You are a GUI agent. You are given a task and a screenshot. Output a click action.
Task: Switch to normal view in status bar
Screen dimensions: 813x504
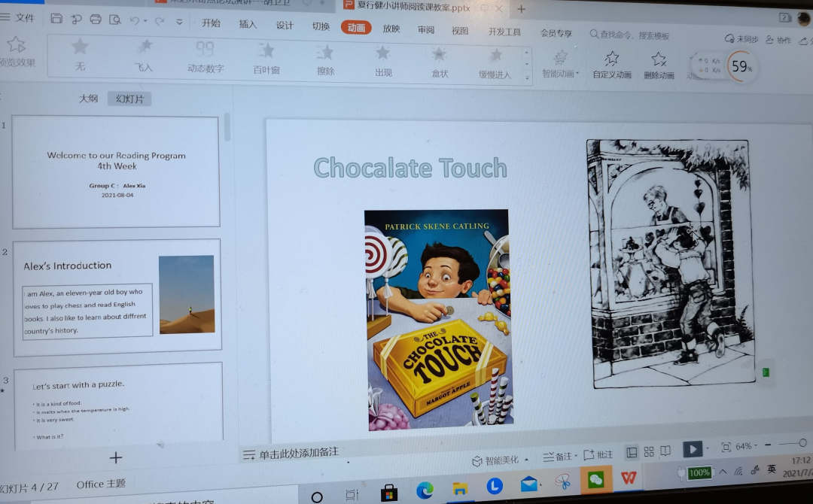(x=632, y=453)
